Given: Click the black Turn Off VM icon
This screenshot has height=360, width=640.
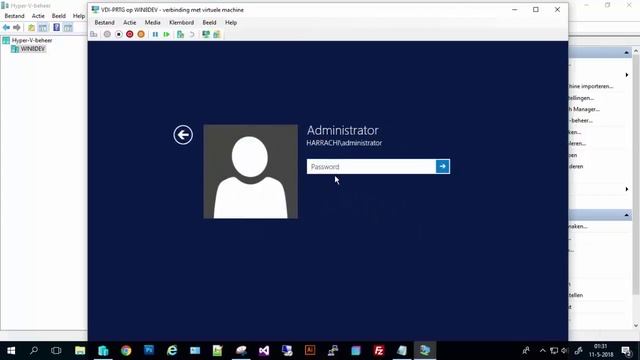Looking at the screenshot, I should (118, 35).
